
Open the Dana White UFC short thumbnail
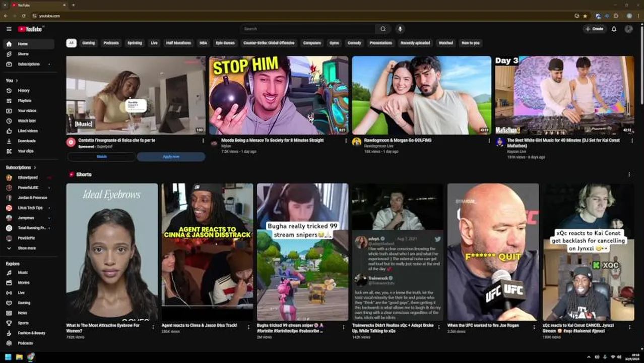pos(493,252)
